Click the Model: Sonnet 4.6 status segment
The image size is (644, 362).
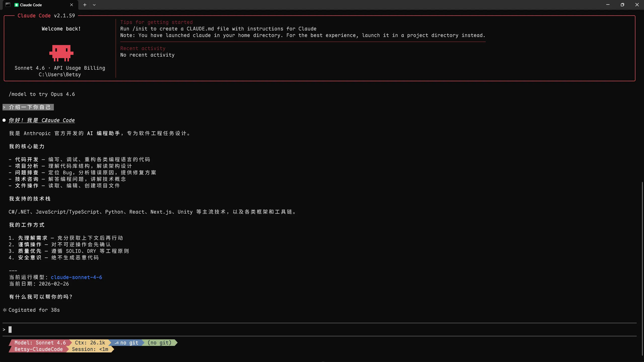click(x=40, y=343)
